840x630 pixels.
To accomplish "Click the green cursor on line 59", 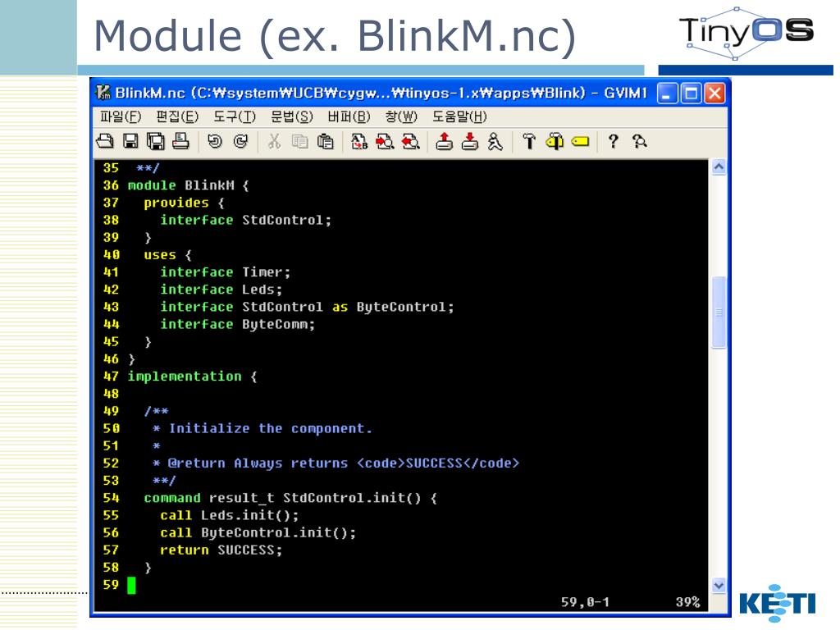I will coord(132,585).
